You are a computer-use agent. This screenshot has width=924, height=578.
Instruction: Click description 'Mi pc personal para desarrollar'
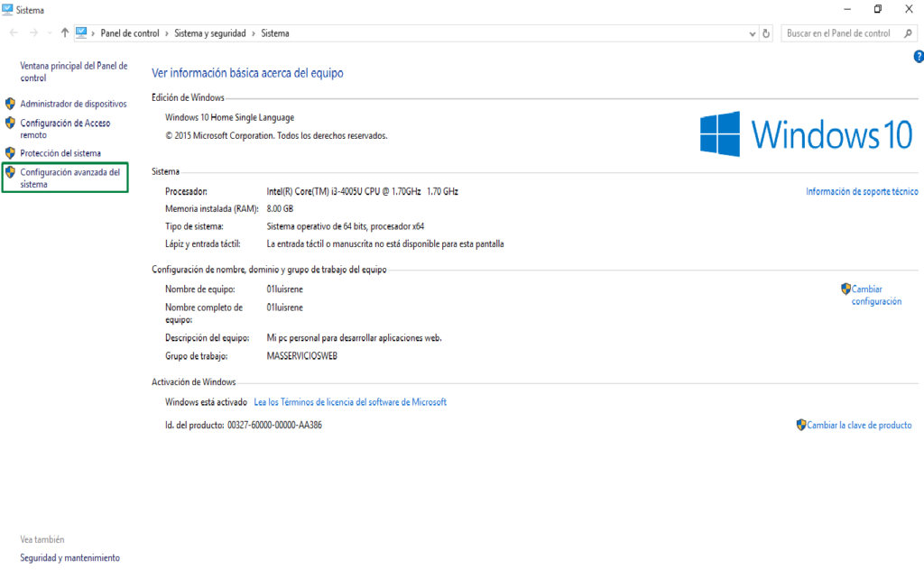pos(354,338)
